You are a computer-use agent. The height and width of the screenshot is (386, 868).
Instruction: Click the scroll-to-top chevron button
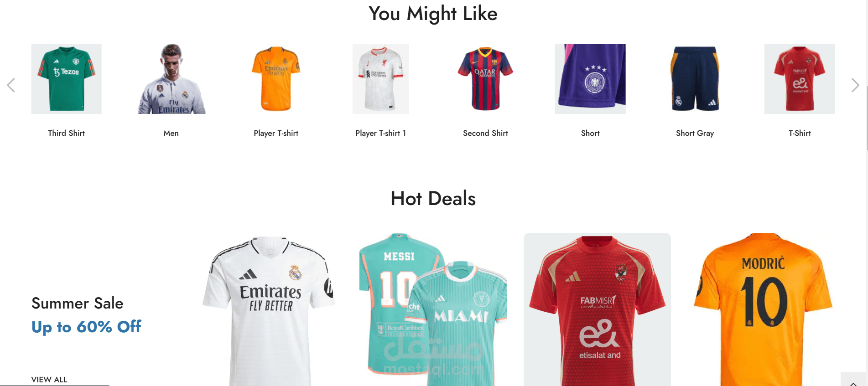point(853,380)
